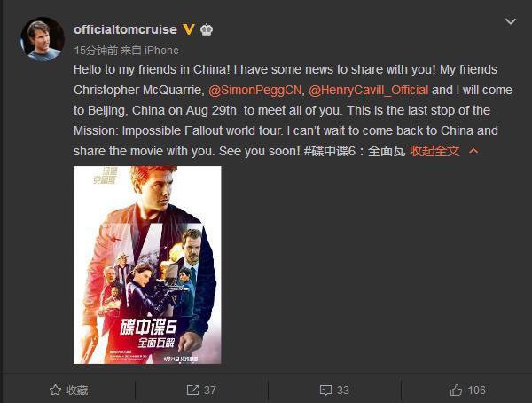Viewport: 532px width, 403px height.
Task: Open reposts count 37
Action: point(209,390)
